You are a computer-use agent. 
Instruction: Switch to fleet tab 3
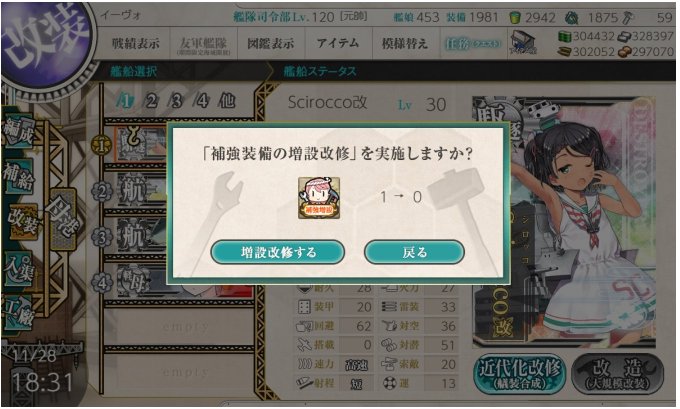tap(176, 101)
